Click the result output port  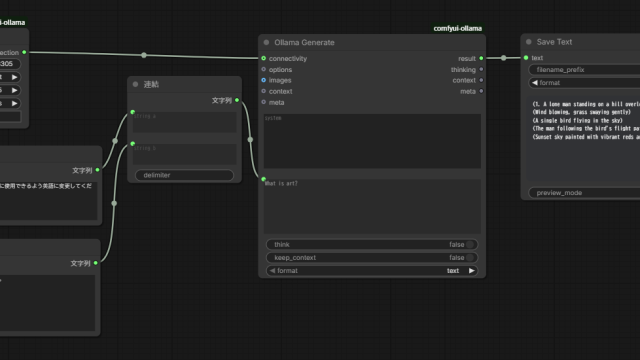pyautogui.click(x=481, y=58)
